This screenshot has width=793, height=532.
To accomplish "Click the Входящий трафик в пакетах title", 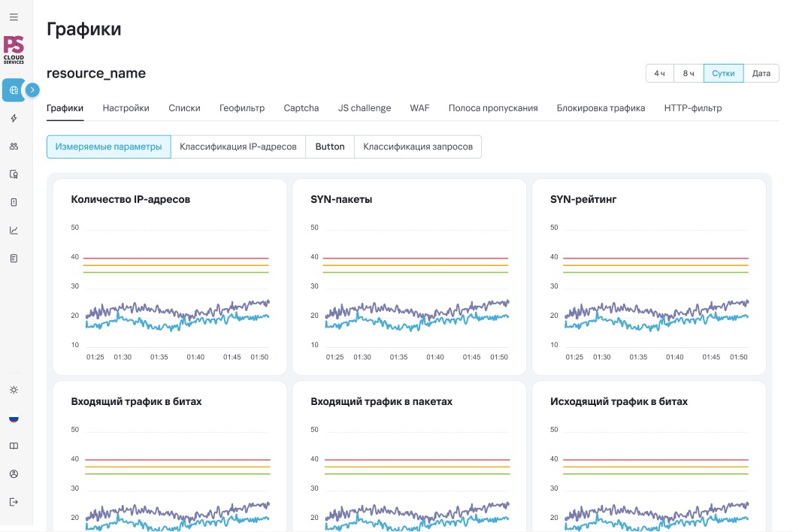I will (x=381, y=401).
